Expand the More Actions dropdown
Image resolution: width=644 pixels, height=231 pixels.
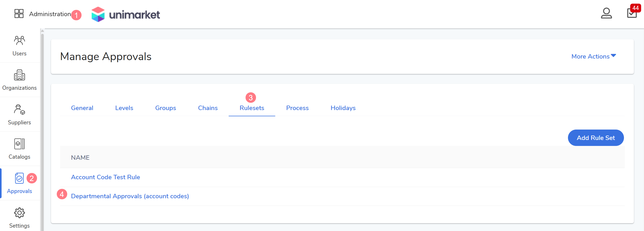click(593, 56)
